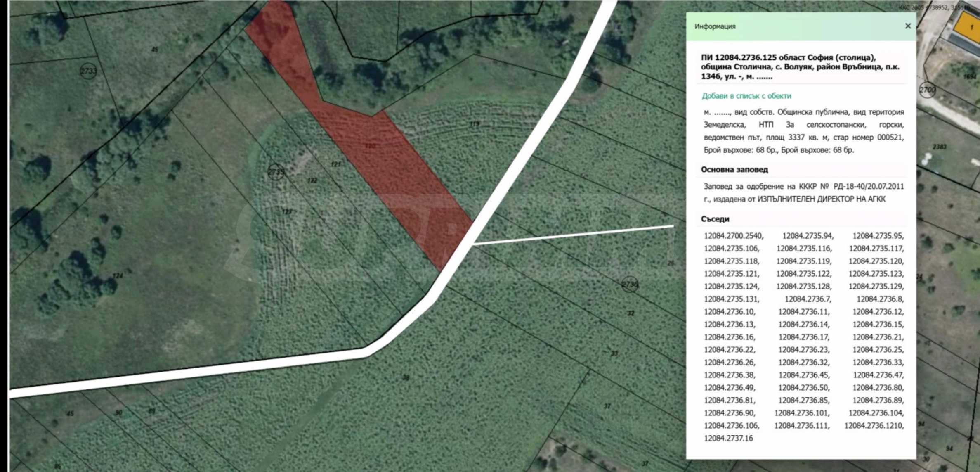This screenshot has height=472, width=980.
Task: Select neighbor 12084.2735.128
Action: click(x=804, y=286)
